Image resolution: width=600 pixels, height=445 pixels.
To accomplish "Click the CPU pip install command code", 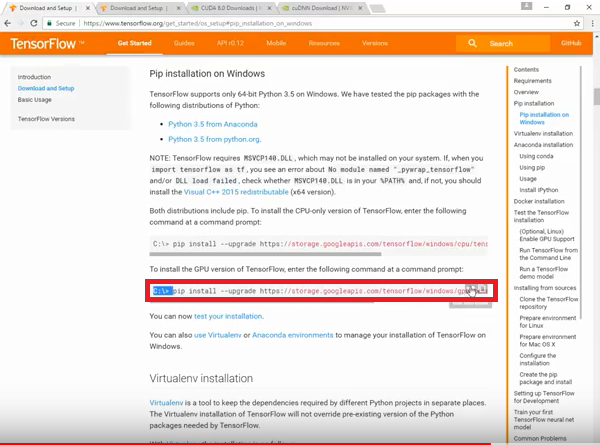I will (318, 244).
